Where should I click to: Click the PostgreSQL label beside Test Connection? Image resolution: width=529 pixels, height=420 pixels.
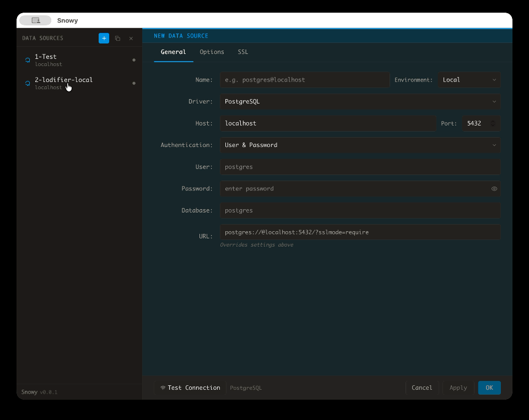point(246,388)
